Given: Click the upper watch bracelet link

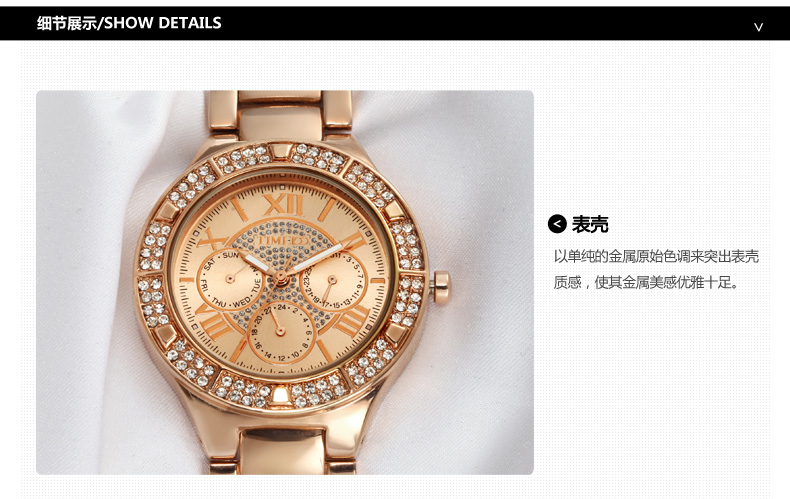Looking at the screenshot, I should pyautogui.click(x=280, y=115).
